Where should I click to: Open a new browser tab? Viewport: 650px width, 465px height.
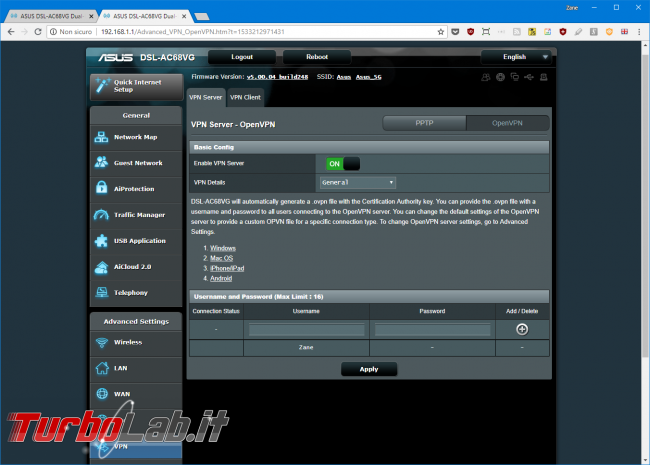[202, 17]
